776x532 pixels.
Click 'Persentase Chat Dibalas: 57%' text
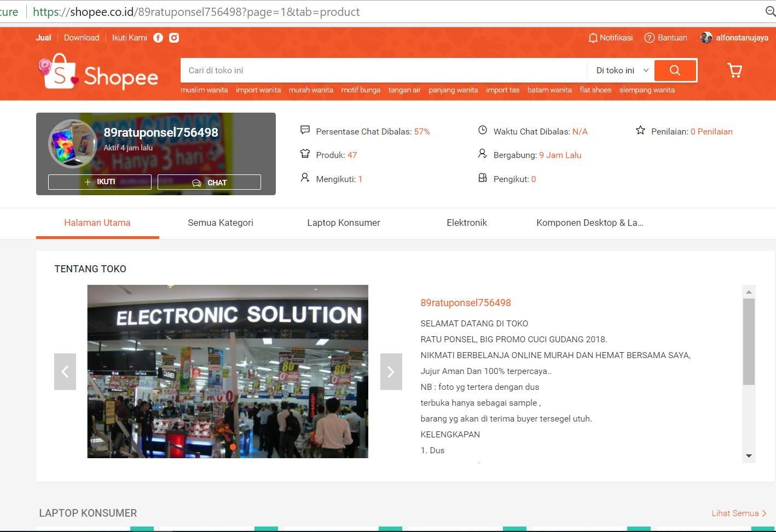pyautogui.click(x=373, y=132)
